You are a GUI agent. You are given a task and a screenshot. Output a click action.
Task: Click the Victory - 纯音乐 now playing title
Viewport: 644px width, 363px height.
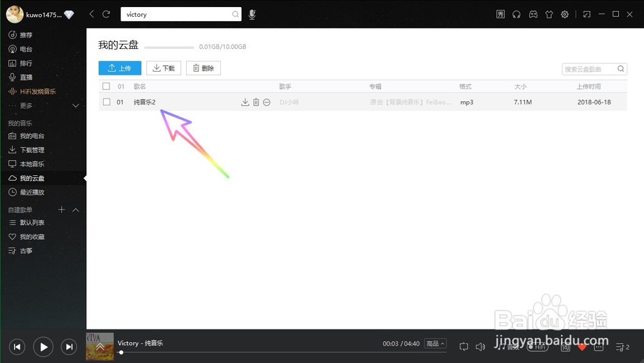tap(140, 343)
